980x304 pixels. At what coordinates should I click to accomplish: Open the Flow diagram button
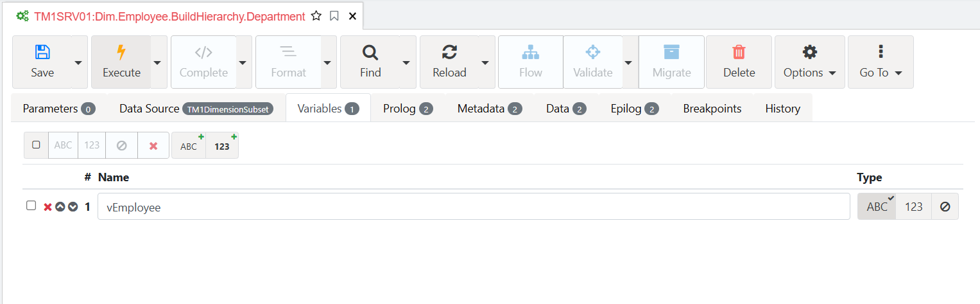pos(531,62)
